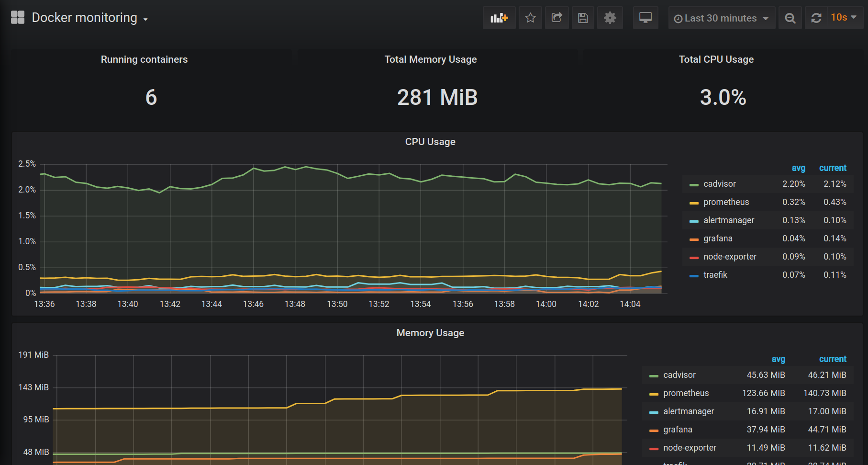The image size is (868, 465).
Task: Cycle view mode with monitor icon
Action: 645,18
